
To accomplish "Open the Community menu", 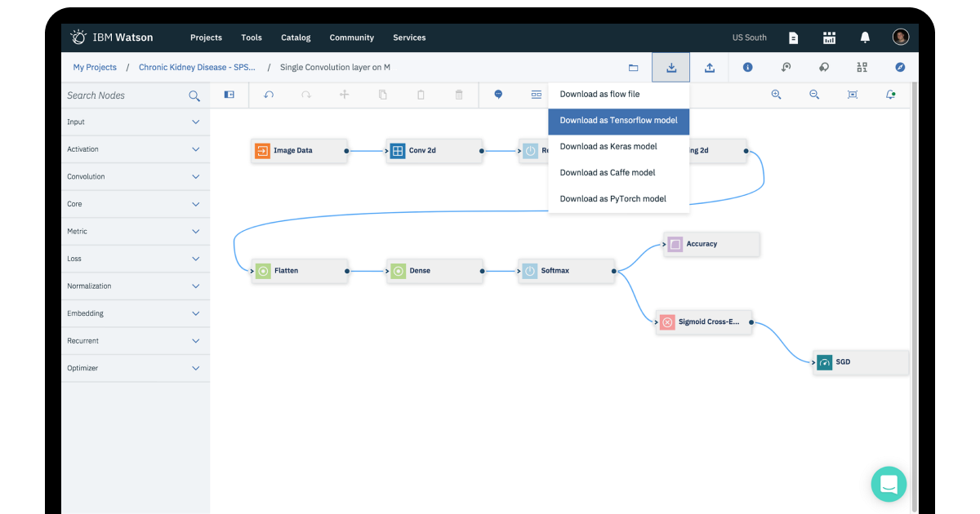I will pos(351,37).
